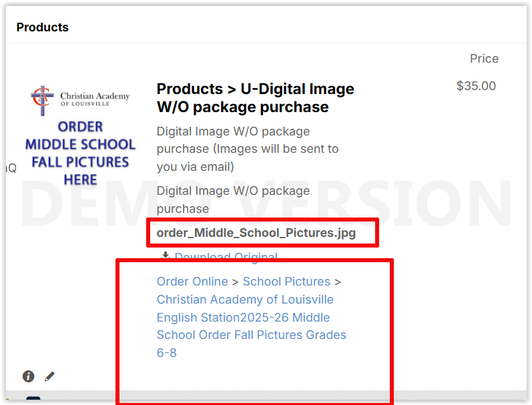Image resolution: width=532 pixels, height=405 pixels.
Task: Click the Price column header
Action: point(484,58)
